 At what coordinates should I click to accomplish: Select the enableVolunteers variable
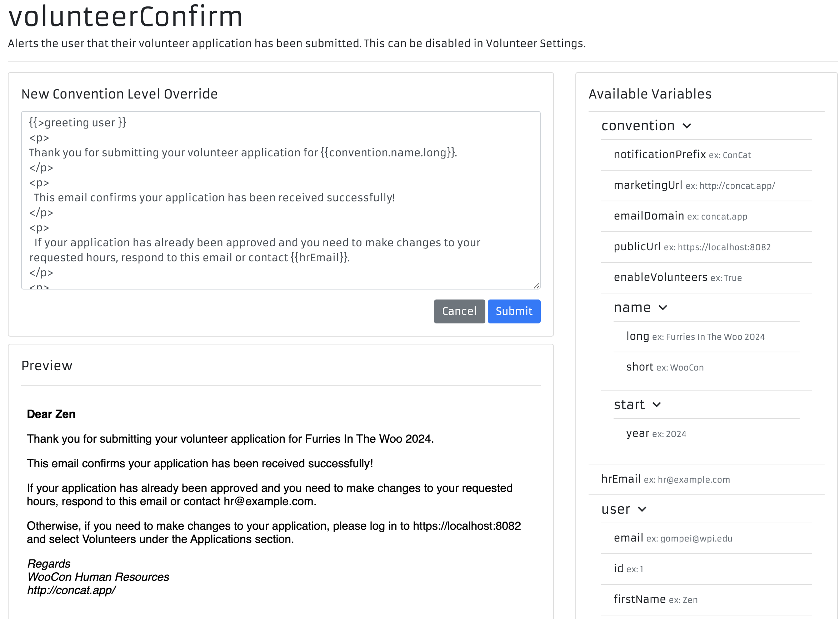coord(660,277)
